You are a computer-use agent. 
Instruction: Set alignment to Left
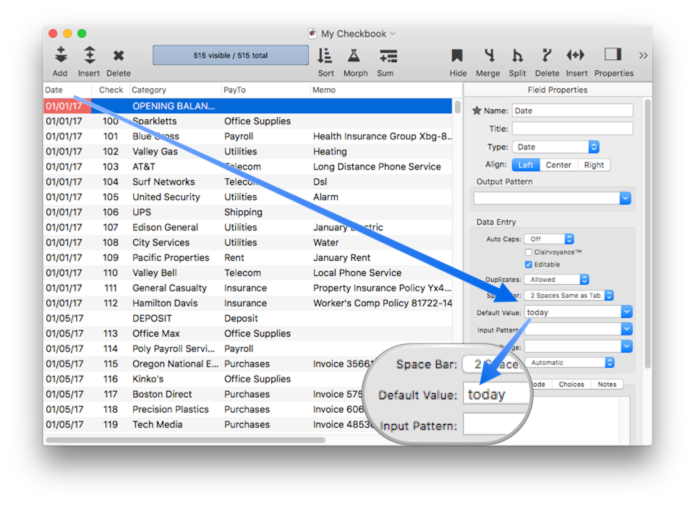(x=526, y=165)
